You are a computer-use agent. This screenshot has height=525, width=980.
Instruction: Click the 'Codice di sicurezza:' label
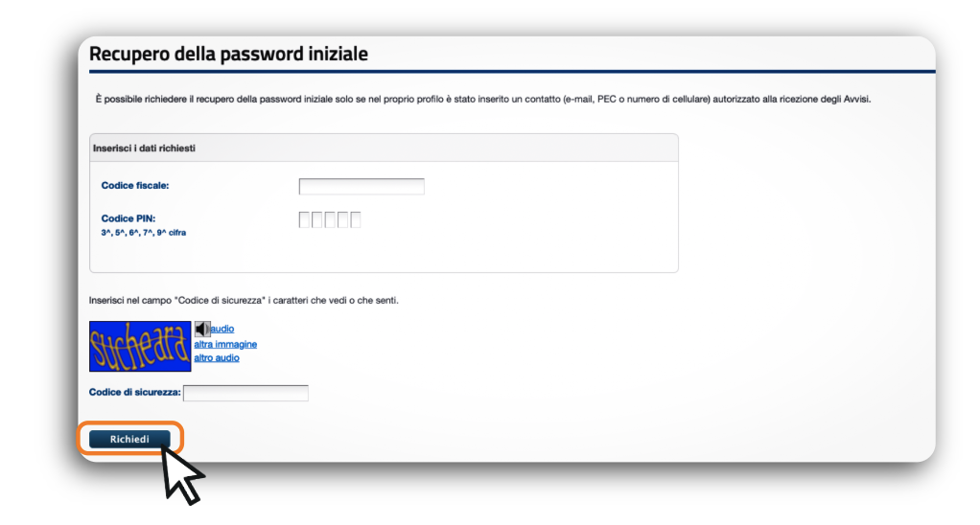[135, 393]
